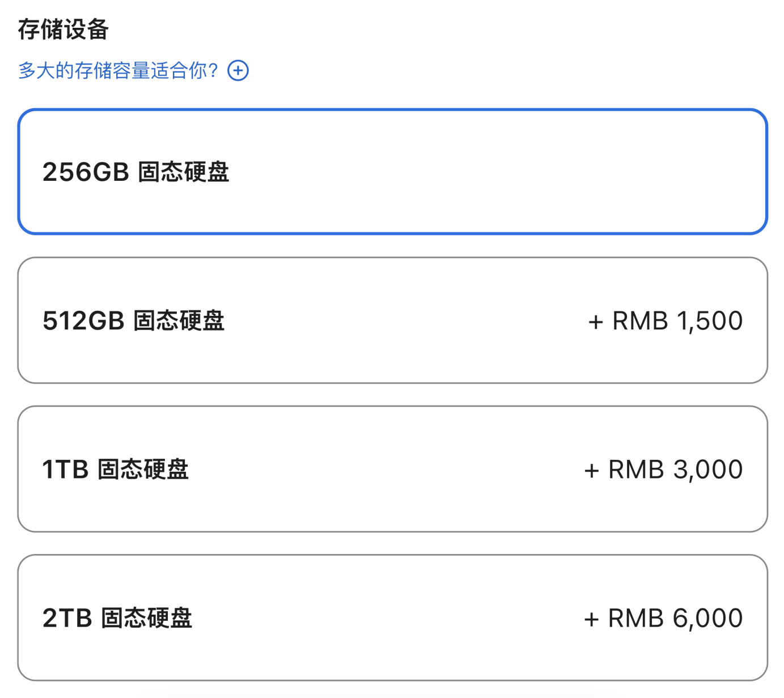Choose the storage upgrade costing RMB 3,000
Image resolution: width=784 pixels, height=698 pixels.
tap(392, 469)
